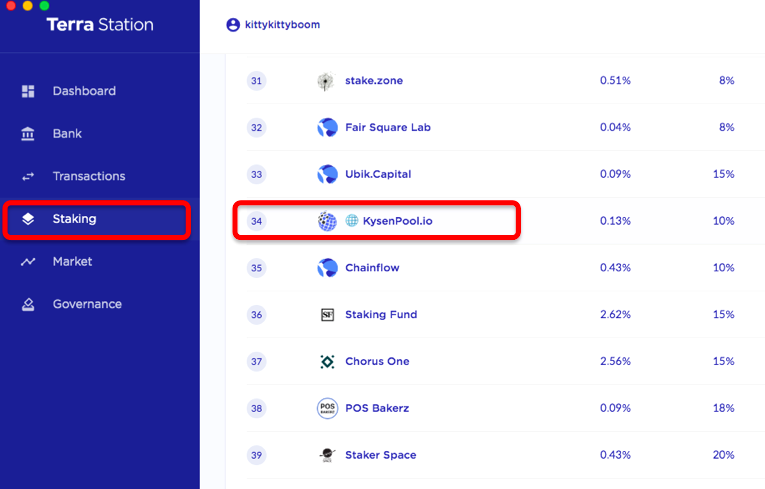765x489 pixels.
Task: Click the 0.51% value for stake.zone
Action: coord(615,81)
